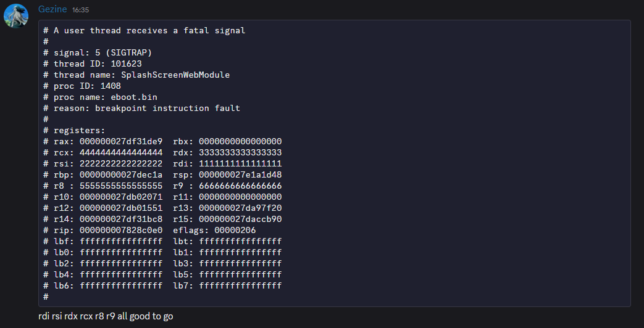Click the rsp register value 000000027e1a1d48
This screenshot has width=644, height=328.
click(x=240, y=174)
